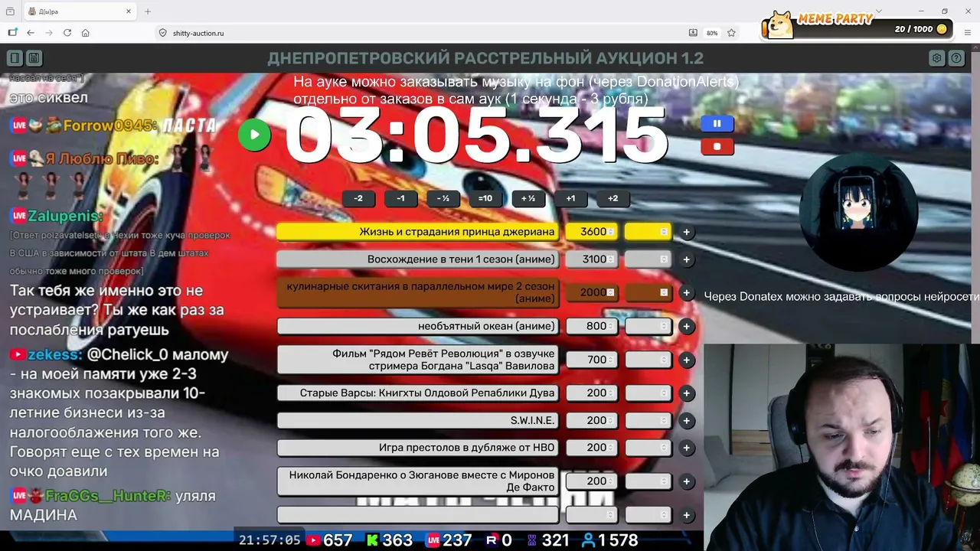
Task: Click the 700 amount field
Action: [591, 360]
